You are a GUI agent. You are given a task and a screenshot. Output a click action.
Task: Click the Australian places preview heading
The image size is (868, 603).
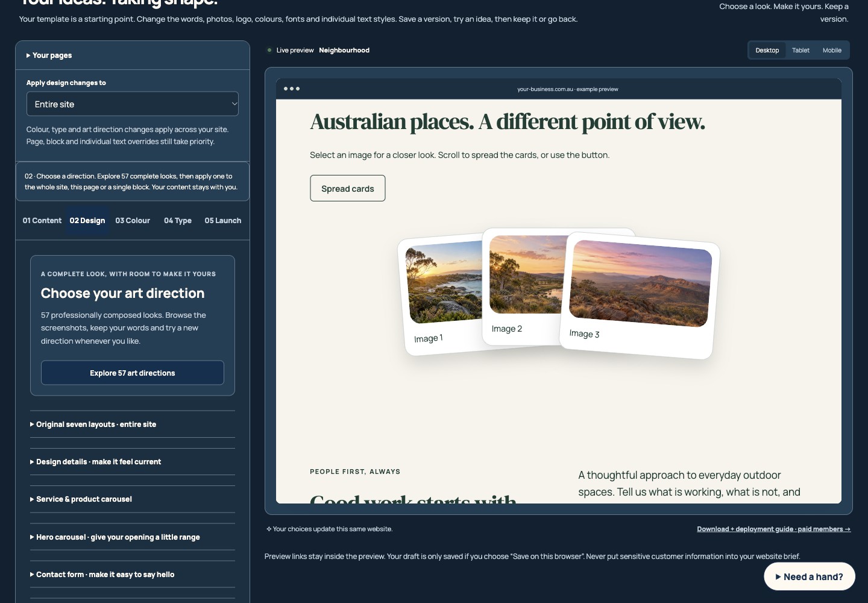[508, 122]
